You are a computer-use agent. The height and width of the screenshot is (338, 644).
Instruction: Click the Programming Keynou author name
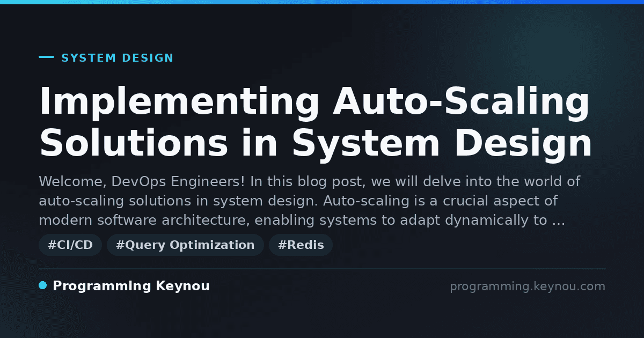tap(131, 286)
